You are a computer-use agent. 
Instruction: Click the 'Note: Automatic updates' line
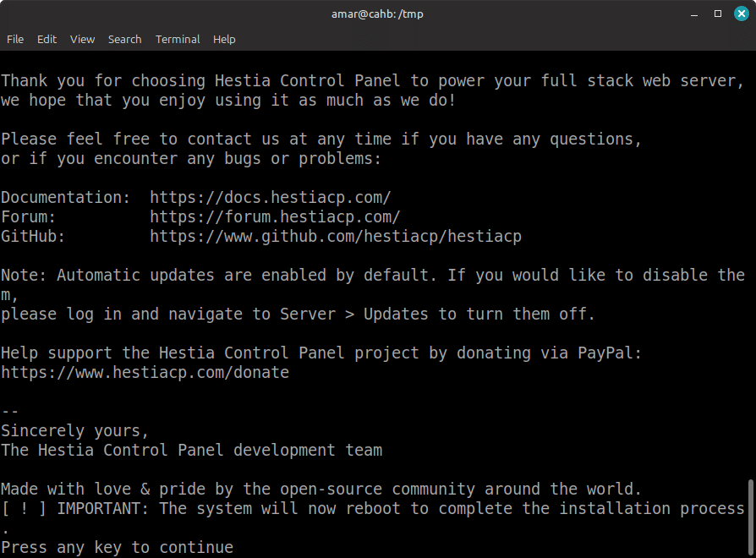pos(373,275)
